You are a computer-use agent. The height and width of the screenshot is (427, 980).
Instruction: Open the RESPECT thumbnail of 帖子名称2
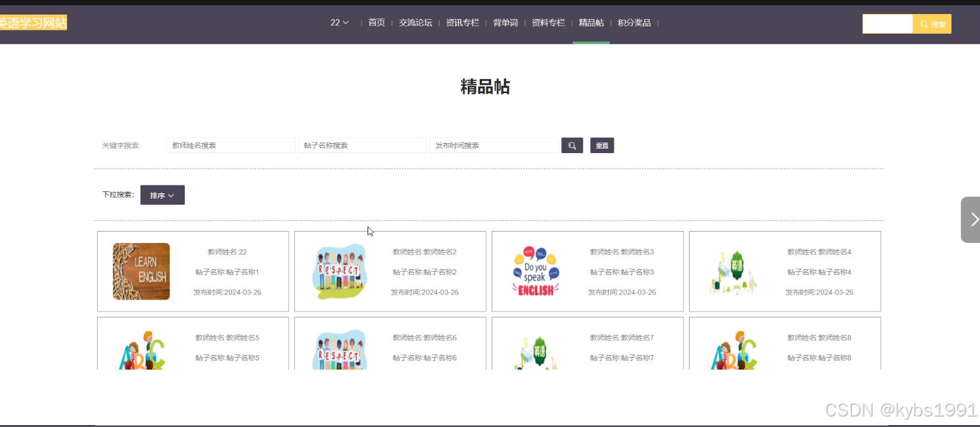[x=339, y=271]
